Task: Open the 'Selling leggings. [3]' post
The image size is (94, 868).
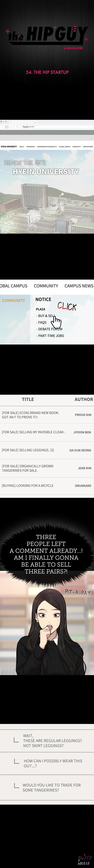Action: (28, 450)
